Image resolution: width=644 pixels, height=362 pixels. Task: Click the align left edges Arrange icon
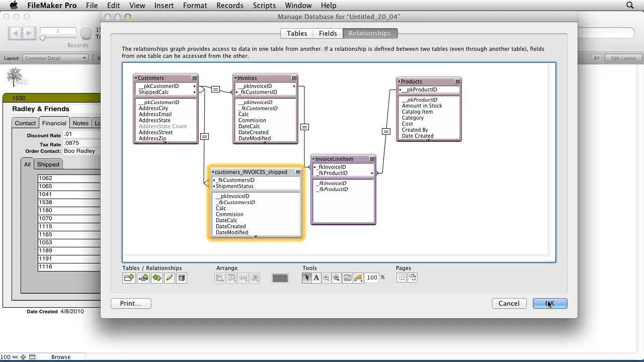[x=220, y=278]
